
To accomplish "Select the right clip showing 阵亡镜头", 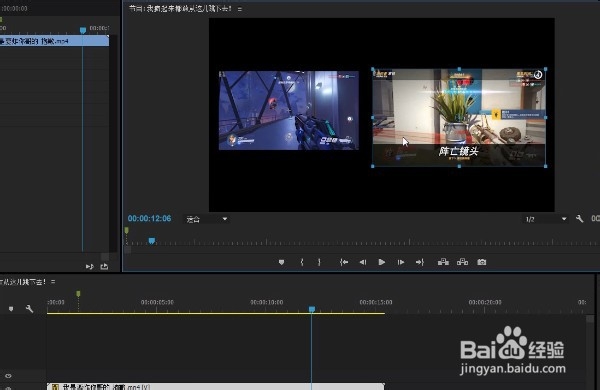I will [459, 117].
